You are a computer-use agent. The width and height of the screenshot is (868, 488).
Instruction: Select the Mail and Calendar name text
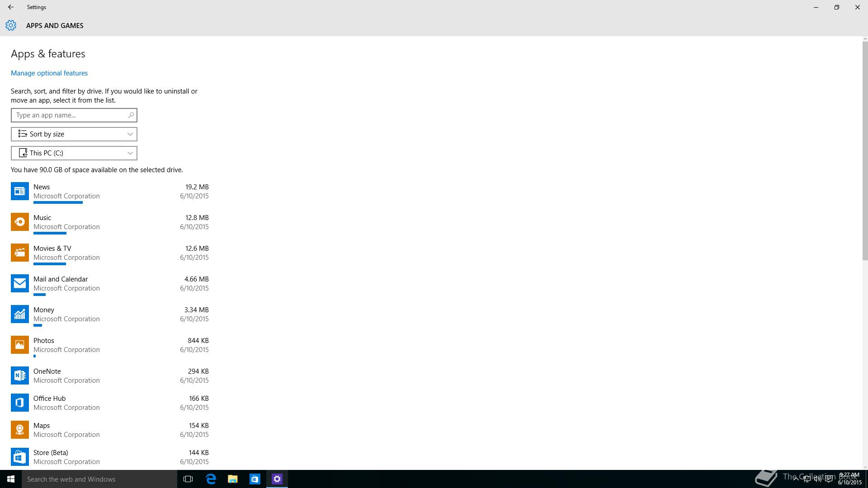[61, 279]
